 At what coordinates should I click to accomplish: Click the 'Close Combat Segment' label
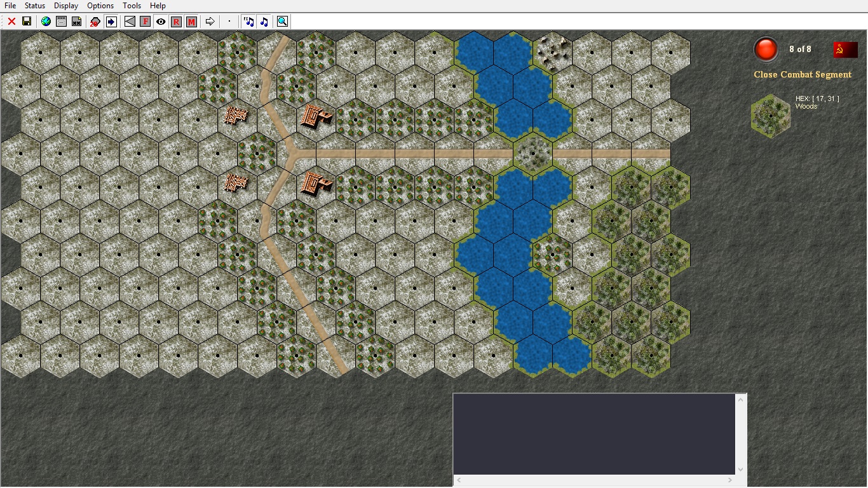pyautogui.click(x=803, y=74)
